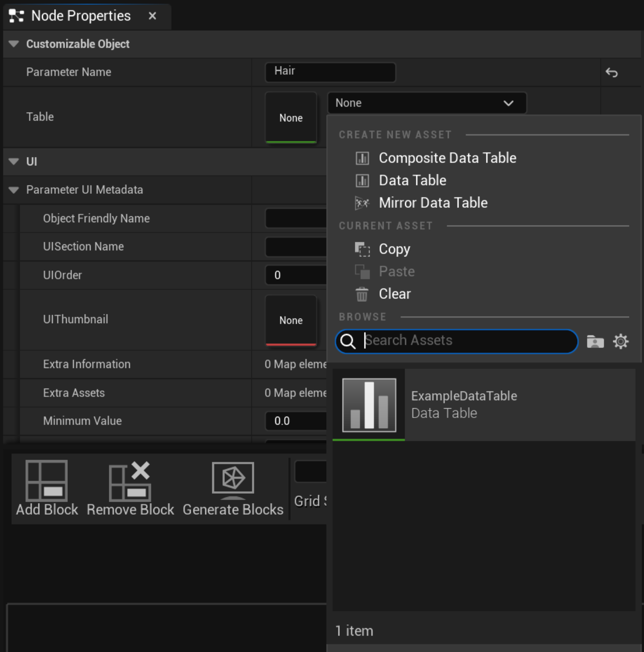Viewport: 644px width, 652px height.
Task: Open asset picker settings gear
Action: click(x=621, y=341)
